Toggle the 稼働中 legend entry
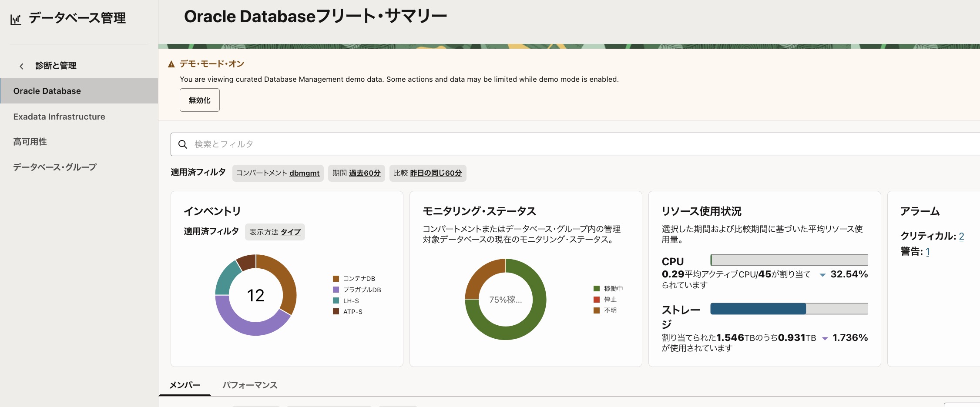980x407 pixels. click(x=608, y=288)
